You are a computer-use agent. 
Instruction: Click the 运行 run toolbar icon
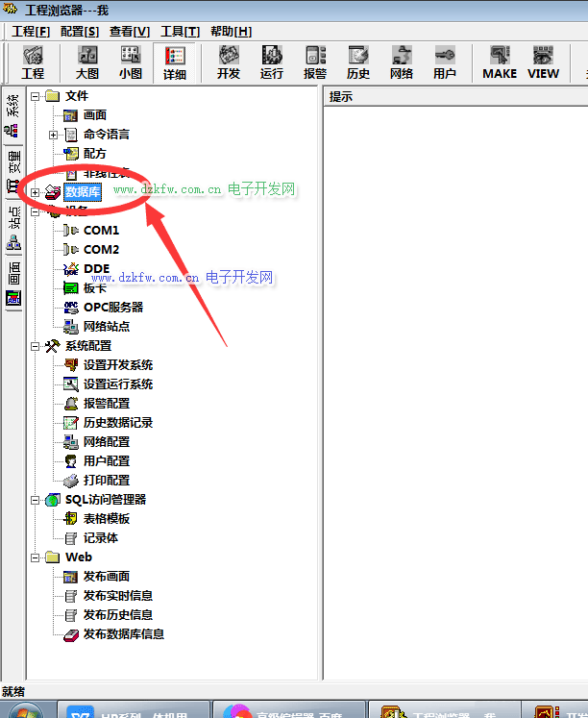pos(272,62)
